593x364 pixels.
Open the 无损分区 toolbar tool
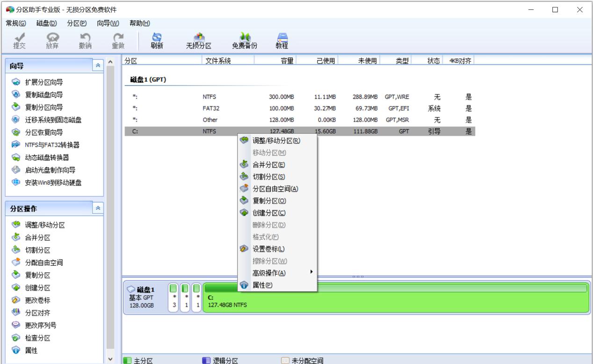coord(199,41)
